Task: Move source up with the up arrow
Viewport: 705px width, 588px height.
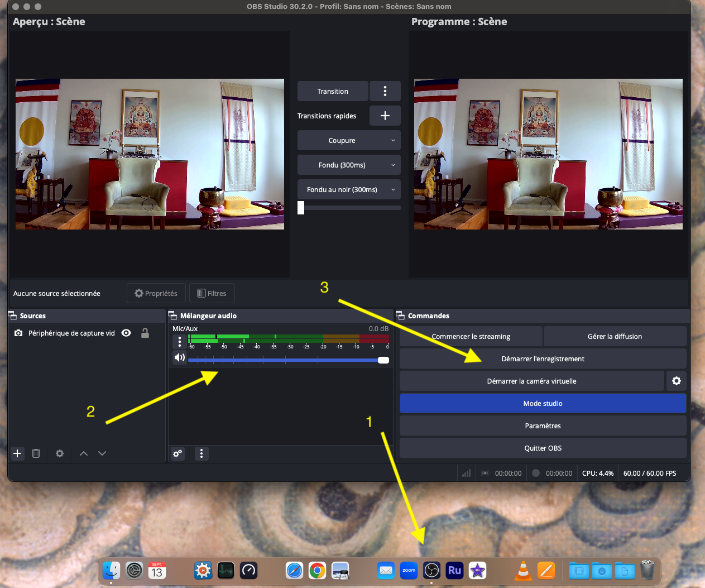Action: 84,453
